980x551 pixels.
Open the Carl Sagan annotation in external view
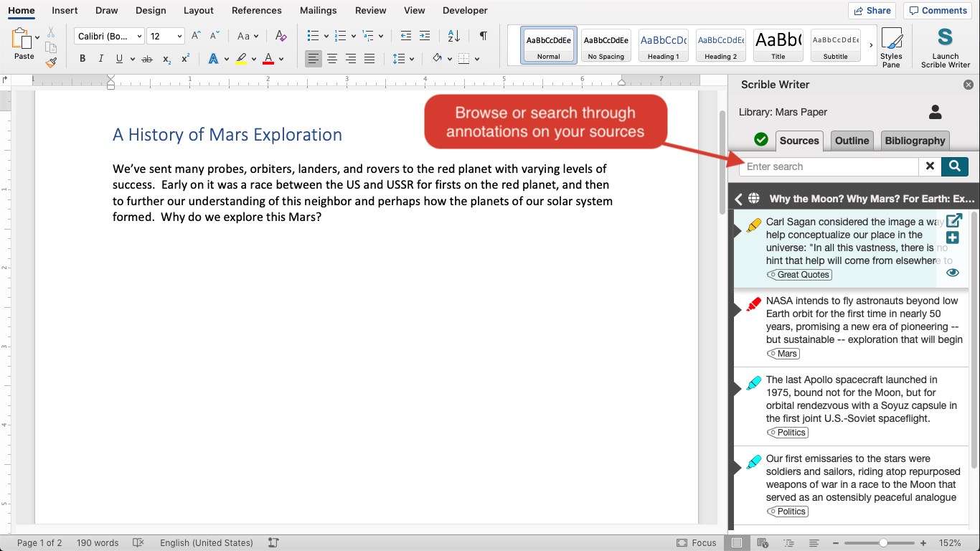tap(953, 221)
